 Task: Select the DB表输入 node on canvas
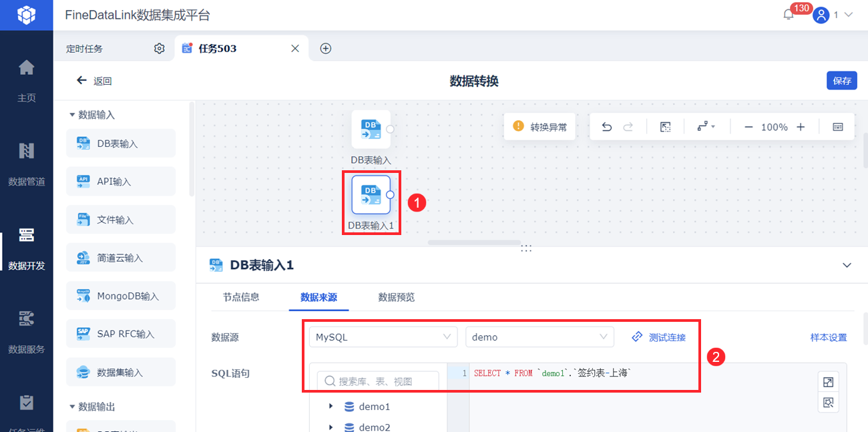click(371, 129)
